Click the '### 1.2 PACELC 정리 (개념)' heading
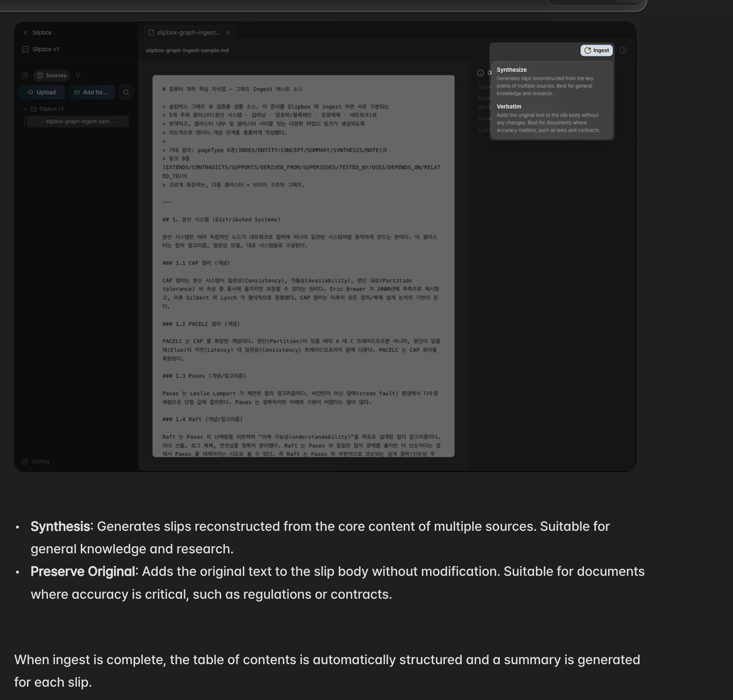 (x=201, y=324)
